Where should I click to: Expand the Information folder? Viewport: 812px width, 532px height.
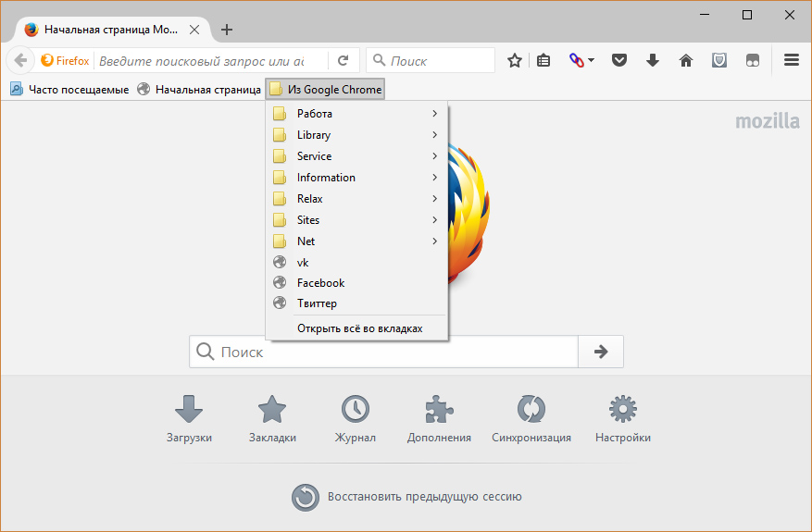pyautogui.click(x=356, y=177)
